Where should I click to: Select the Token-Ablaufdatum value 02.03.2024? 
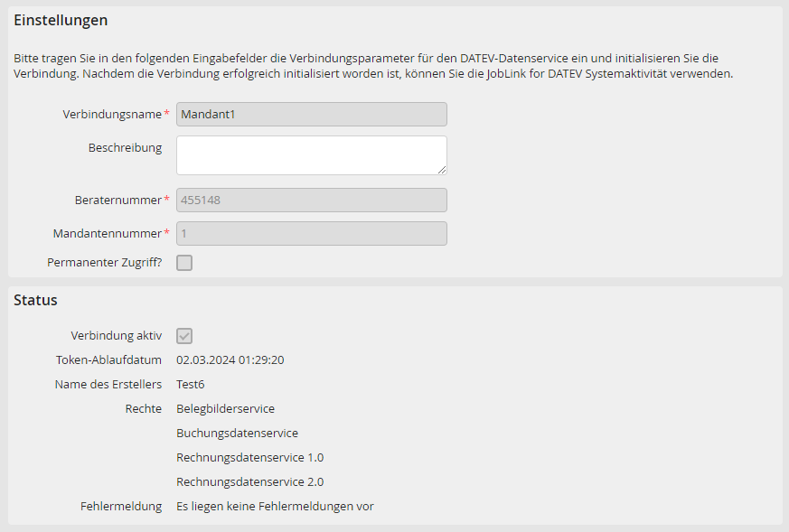click(x=230, y=359)
